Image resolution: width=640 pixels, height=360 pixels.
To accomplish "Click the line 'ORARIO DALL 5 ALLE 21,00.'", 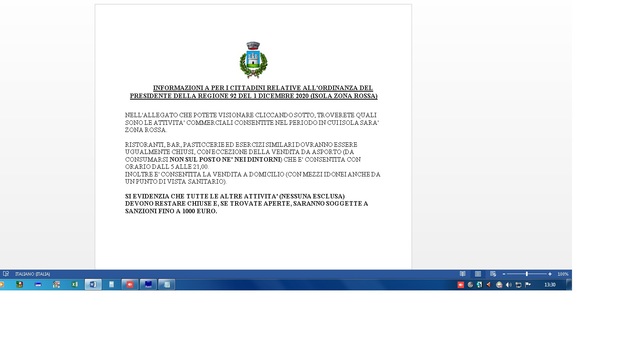I will (167, 167).
